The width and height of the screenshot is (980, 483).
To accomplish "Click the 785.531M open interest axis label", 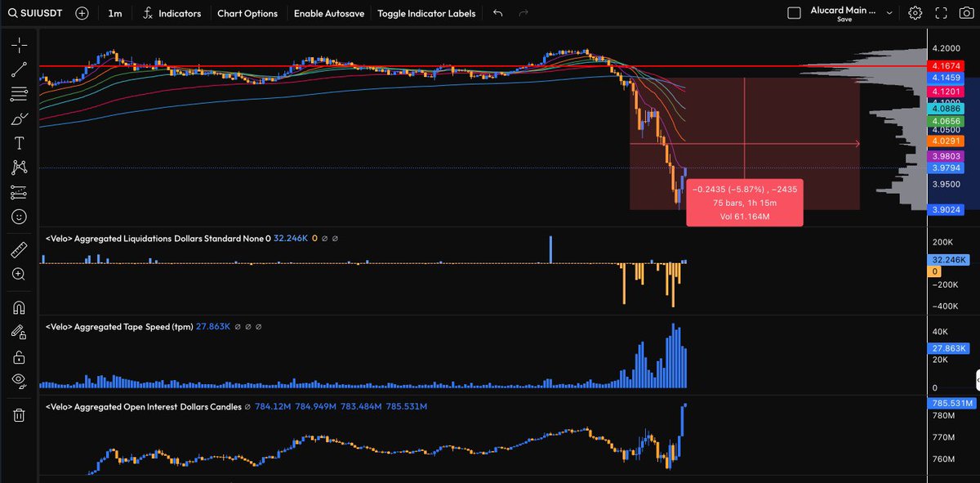I will pos(951,404).
